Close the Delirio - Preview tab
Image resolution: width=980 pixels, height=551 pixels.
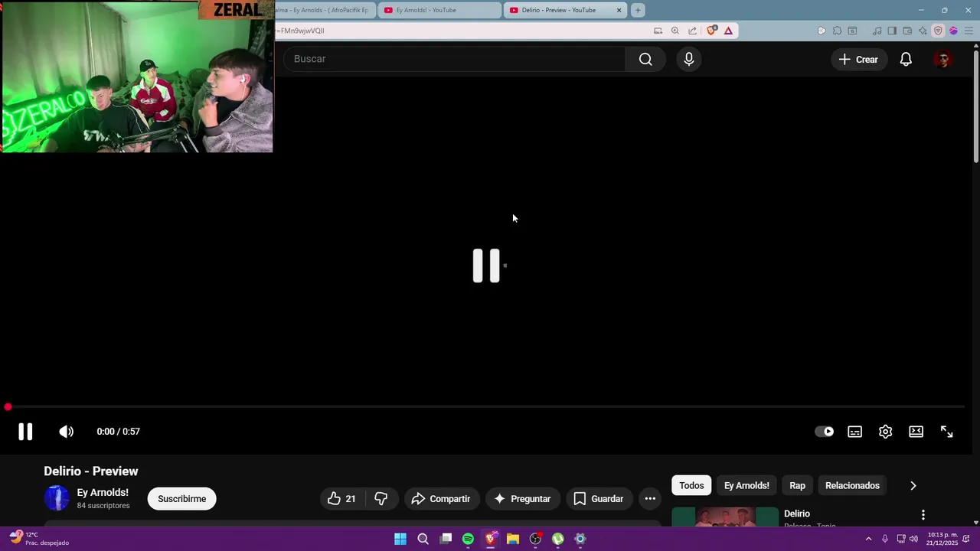pyautogui.click(x=619, y=10)
